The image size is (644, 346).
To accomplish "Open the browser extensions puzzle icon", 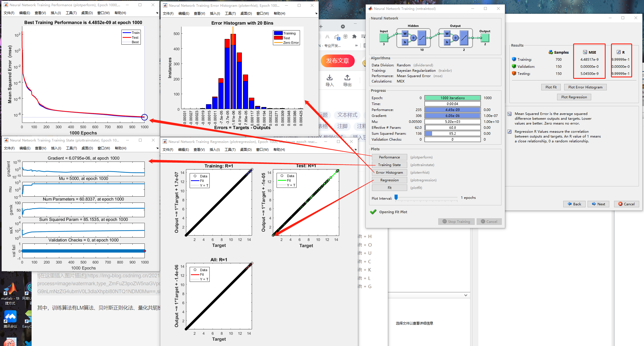I will point(354,36).
